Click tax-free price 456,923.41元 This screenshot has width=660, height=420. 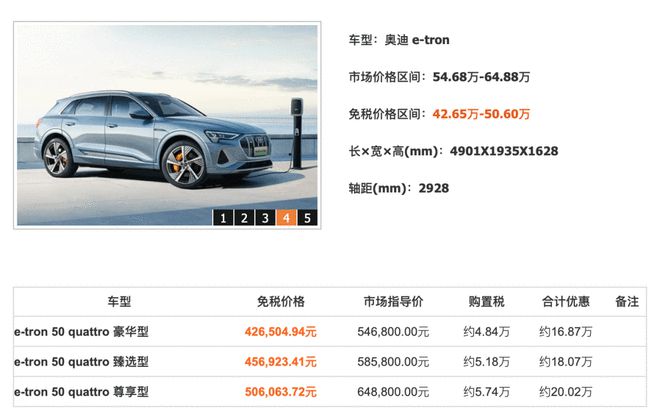[x=281, y=362]
